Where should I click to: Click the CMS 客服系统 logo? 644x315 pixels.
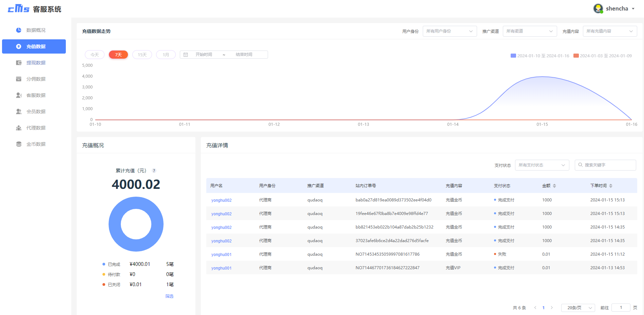pyautogui.click(x=34, y=8)
